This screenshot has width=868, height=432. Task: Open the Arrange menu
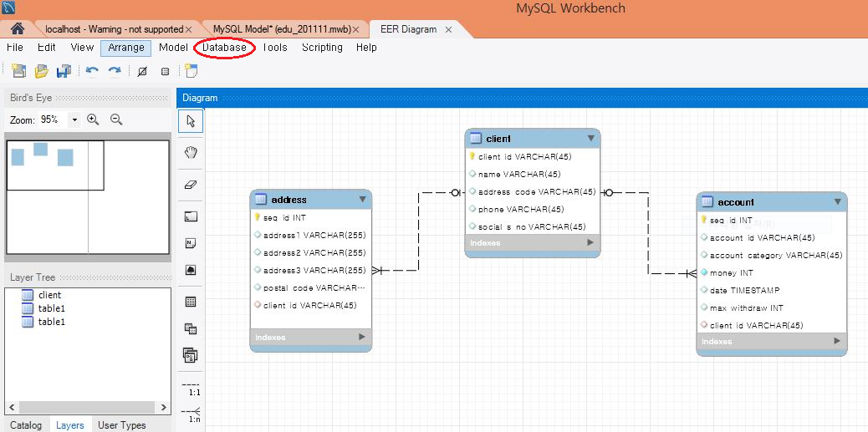coord(126,48)
